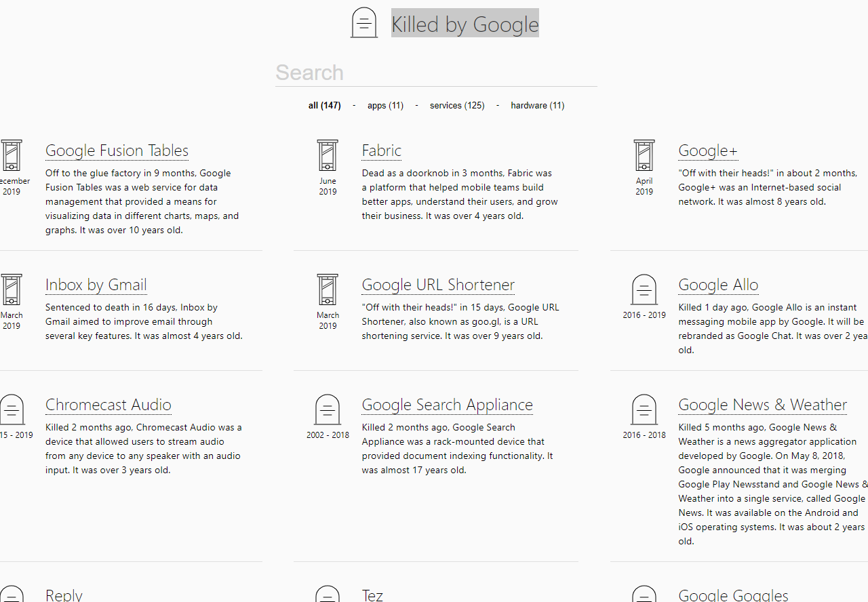Viewport: 868px width, 602px height.
Task: Open the Google Fusion Tables link
Action: 117,150
